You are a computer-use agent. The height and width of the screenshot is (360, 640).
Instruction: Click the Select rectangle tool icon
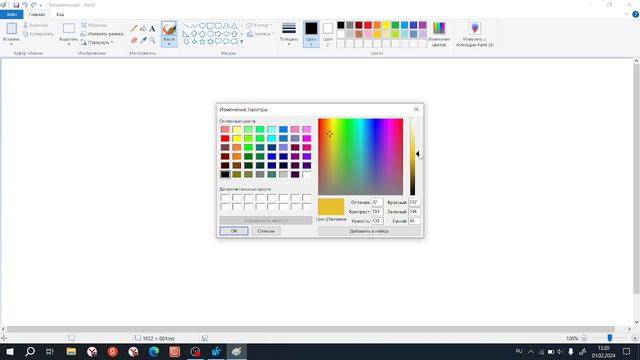[x=69, y=29]
